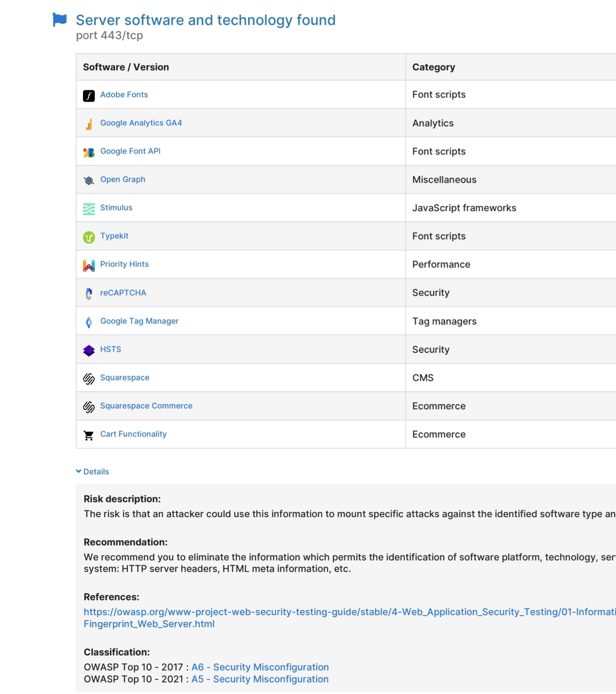The image size is (616, 694).
Task: Collapse the Details section
Action: pyautogui.click(x=92, y=472)
